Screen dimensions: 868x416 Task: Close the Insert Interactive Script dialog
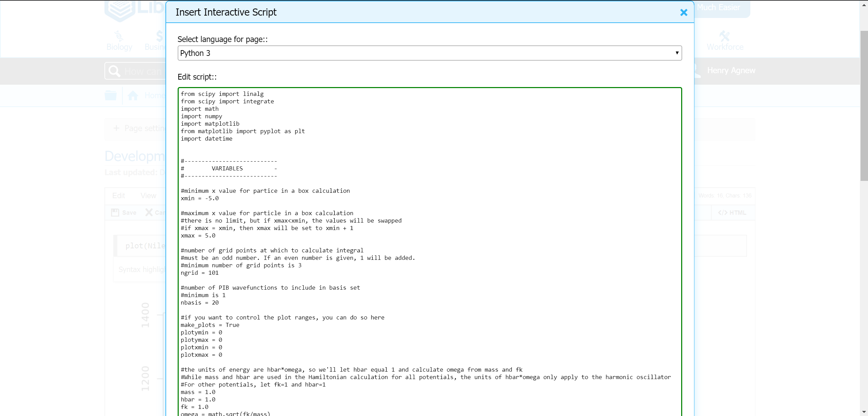click(684, 12)
